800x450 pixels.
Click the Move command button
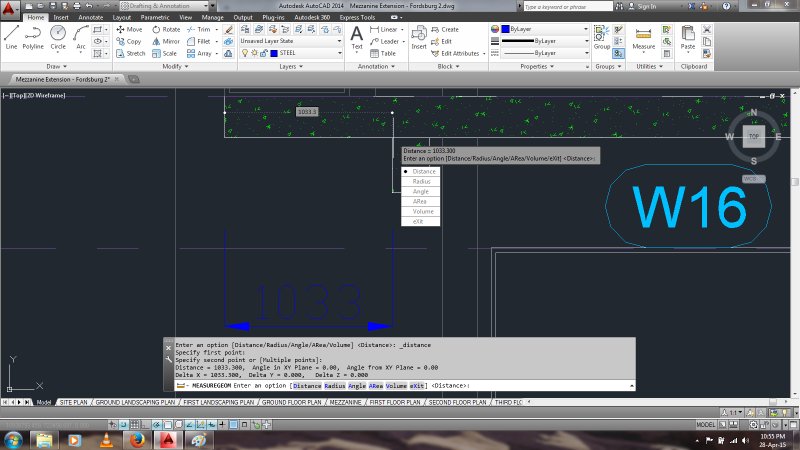[128, 30]
